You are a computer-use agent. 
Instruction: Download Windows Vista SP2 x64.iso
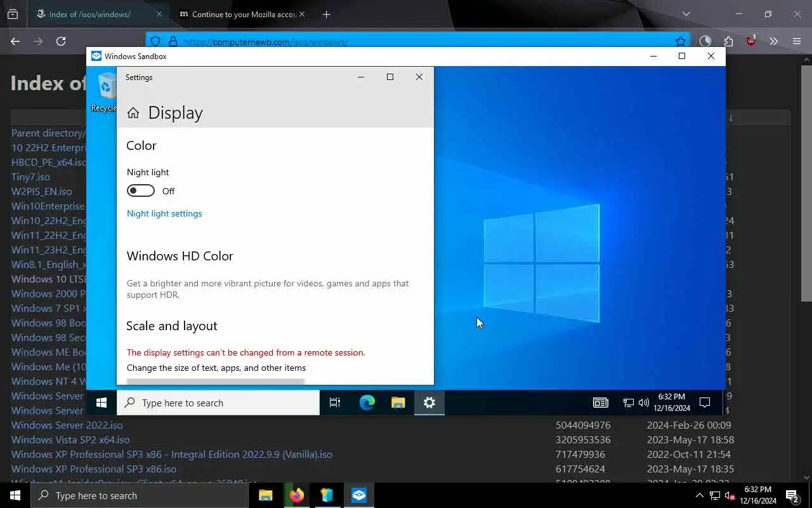[70, 439]
